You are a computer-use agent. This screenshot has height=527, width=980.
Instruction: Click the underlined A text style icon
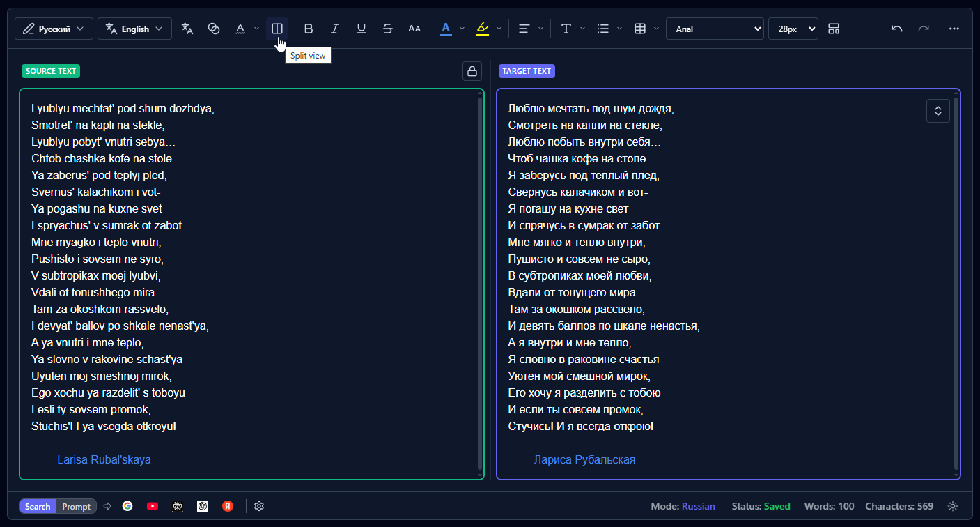click(x=240, y=29)
